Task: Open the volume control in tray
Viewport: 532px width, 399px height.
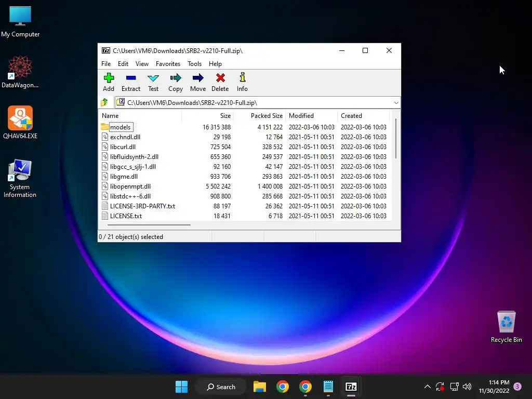Action: [467, 387]
